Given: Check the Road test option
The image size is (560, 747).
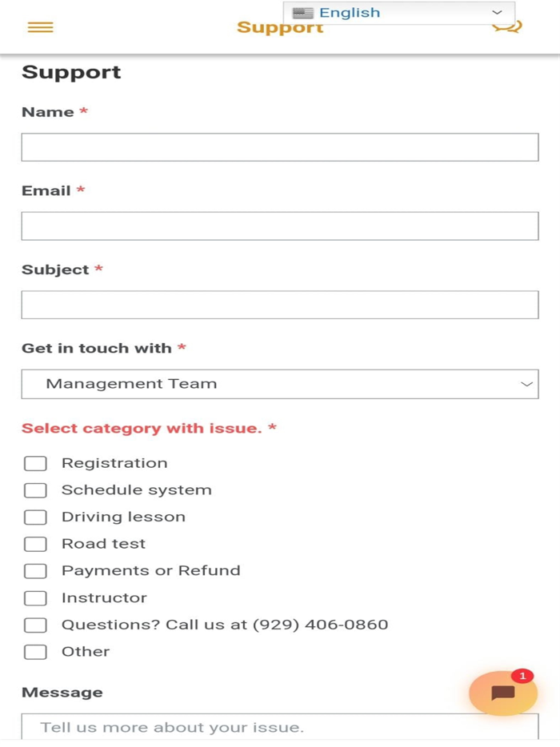Looking at the screenshot, I should tap(35, 544).
